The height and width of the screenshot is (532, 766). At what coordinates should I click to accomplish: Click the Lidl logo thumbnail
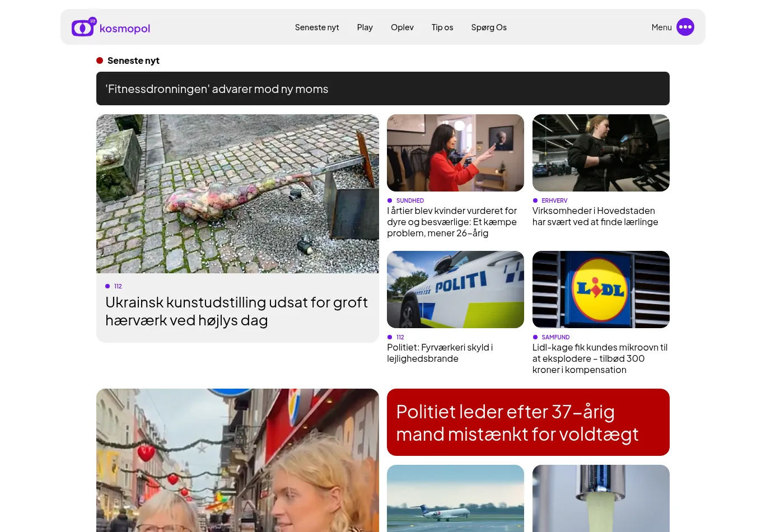click(x=600, y=290)
